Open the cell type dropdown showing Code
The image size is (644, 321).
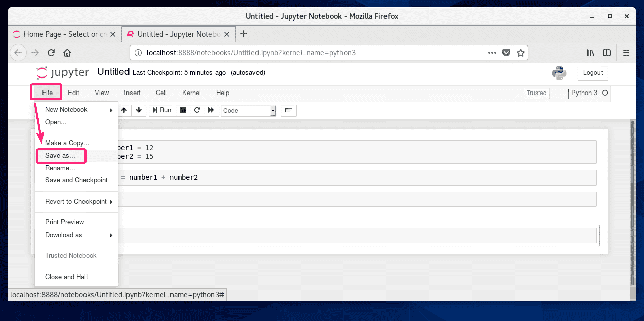click(x=248, y=110)
